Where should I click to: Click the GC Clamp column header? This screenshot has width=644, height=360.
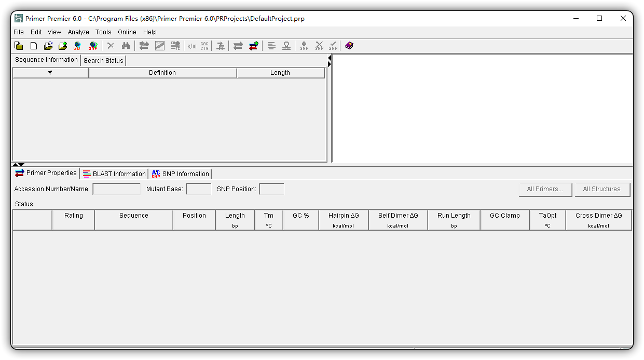point(505,220)
